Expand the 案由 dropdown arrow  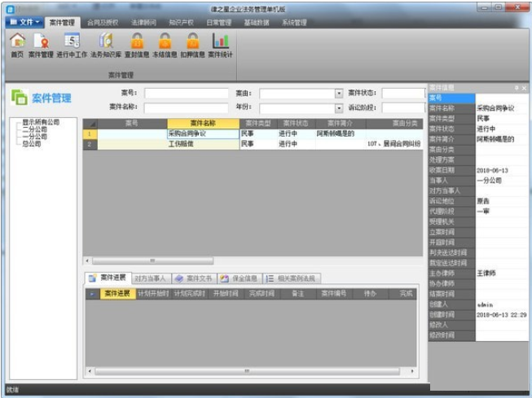coord(339,94)
